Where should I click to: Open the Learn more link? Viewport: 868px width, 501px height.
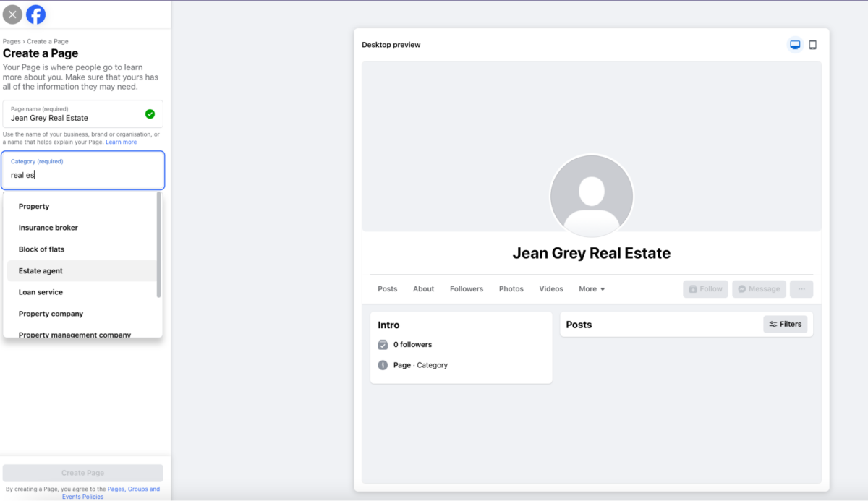pyautogui.click(x=121, y=142)
